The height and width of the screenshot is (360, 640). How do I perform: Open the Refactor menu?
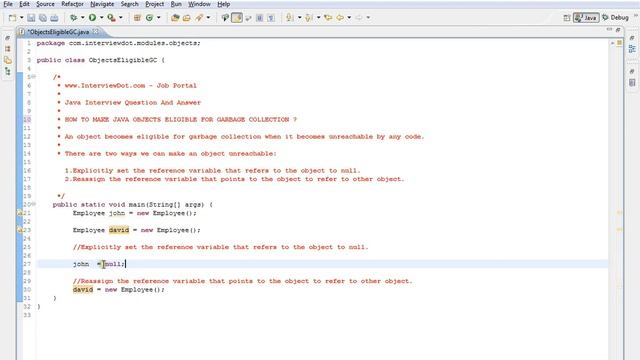tap(72, 4)
